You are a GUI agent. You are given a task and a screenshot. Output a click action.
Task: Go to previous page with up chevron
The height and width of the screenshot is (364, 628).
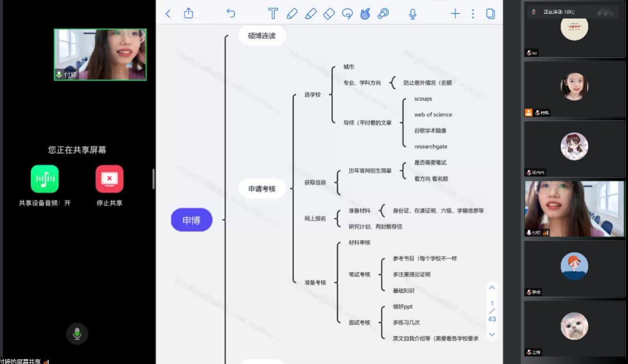pyautogui.click(x=492, y=287)
